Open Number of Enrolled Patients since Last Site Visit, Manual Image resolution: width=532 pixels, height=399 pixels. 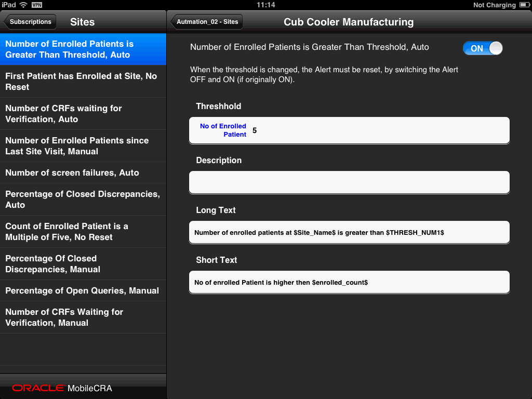click(x=83, y=146)
